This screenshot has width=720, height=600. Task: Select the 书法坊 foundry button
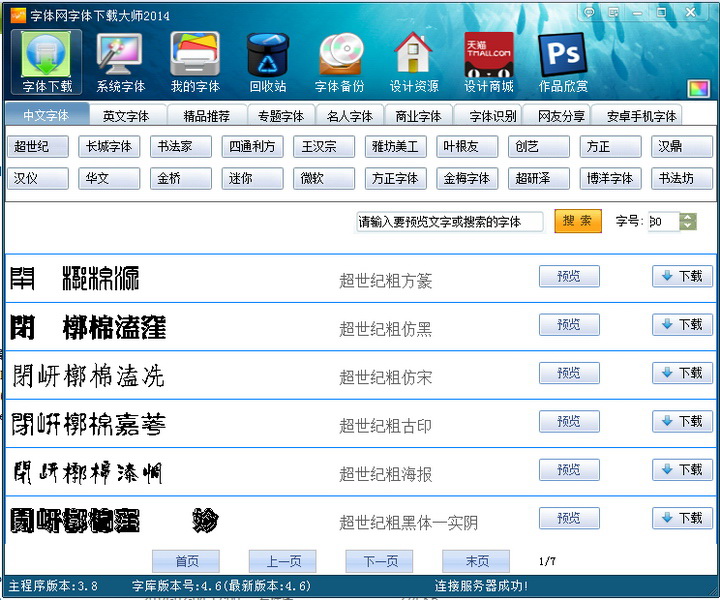[x=682, y=178]
